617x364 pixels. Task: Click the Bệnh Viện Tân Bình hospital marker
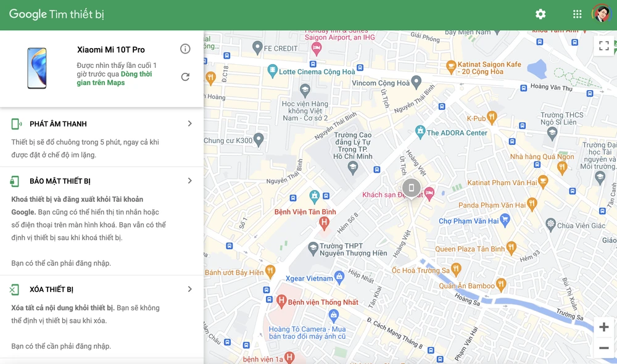[325, 221]
